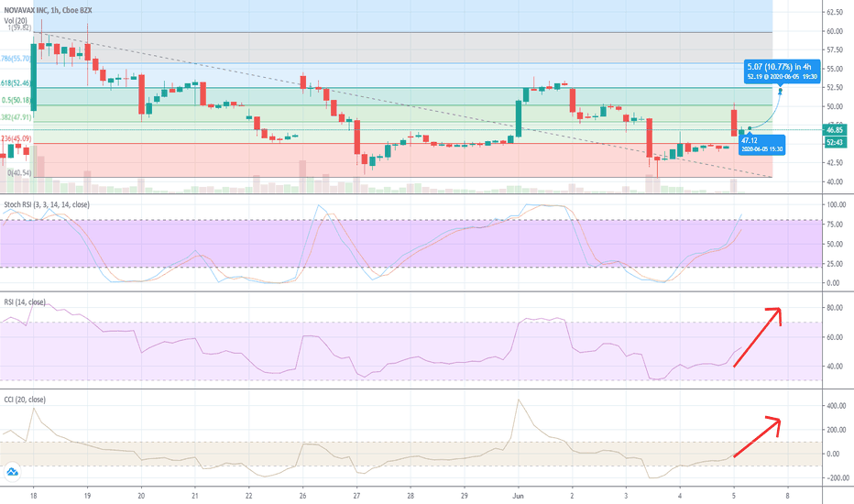Select the Stoch RSI (3, 3, 14, 14, close) legend
The width and height of the screenshot is (854, 504).
coord(47,205)
